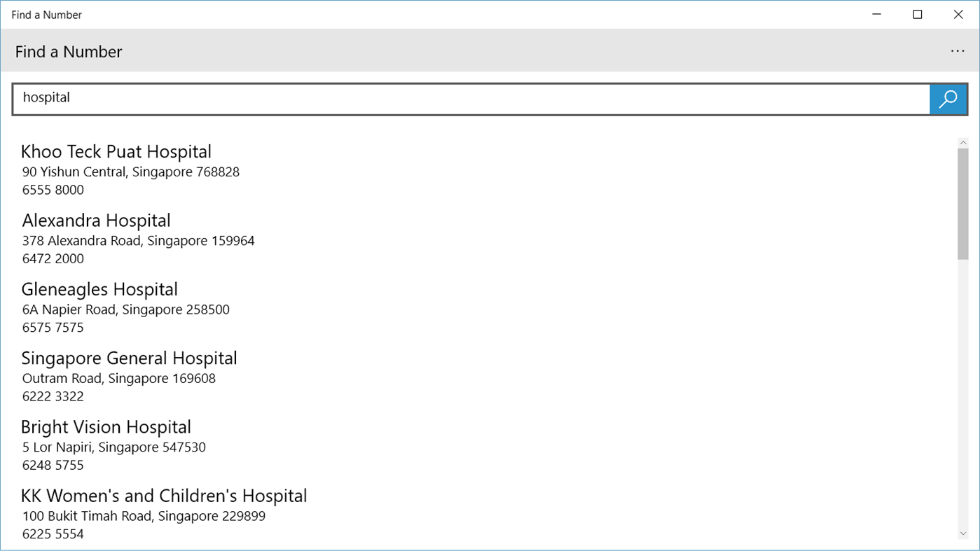Image resolution: width=980 pixels, height=551 pixels.
Task: Click the address 5 Lor Napiri, Singapore 547530
Action: coord(113,447)
